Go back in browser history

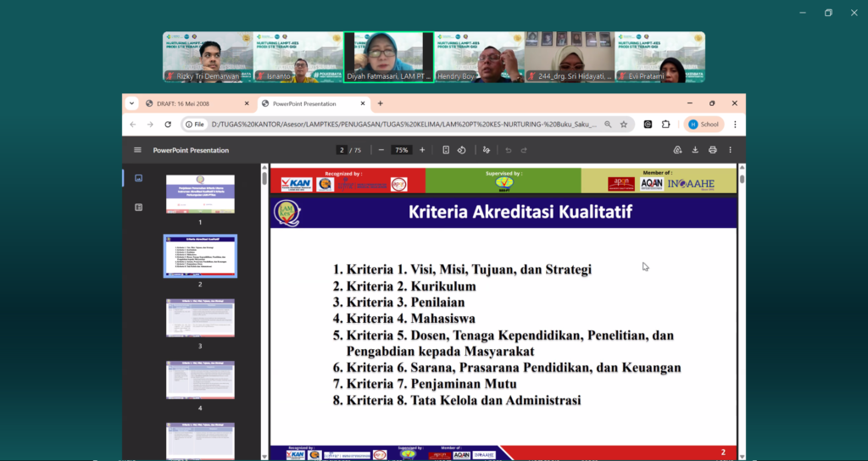click(x=133, y=125)
